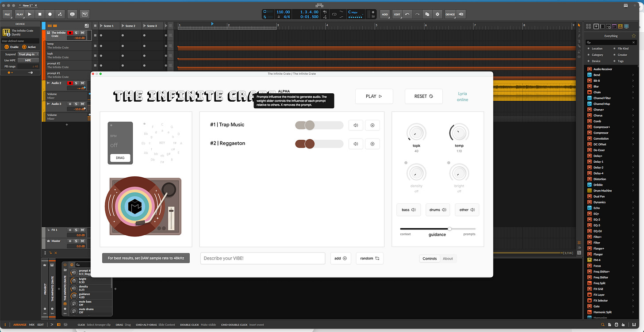644x332 pixels.
Task: Switch to ARRANGE view
Action: point(20,325)
